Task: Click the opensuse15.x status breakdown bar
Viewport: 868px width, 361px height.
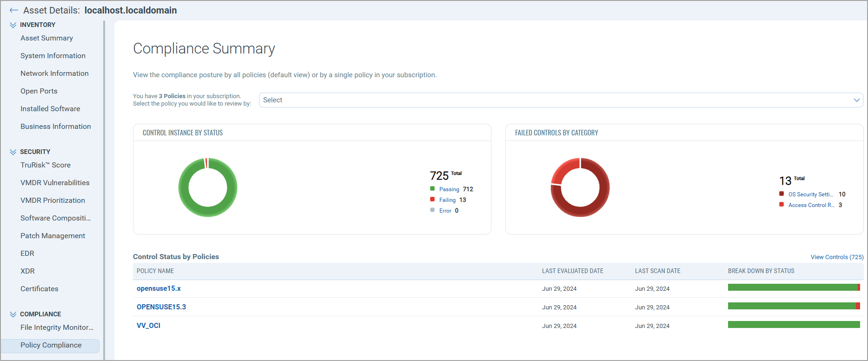Action: [x=794, y=287]
